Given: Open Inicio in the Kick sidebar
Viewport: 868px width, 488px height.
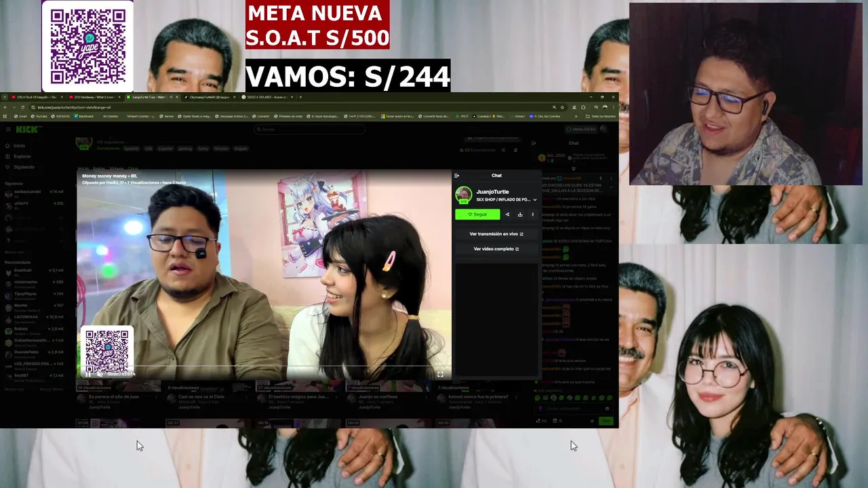Looking at the screenshot, I should [x=19, y=146].
